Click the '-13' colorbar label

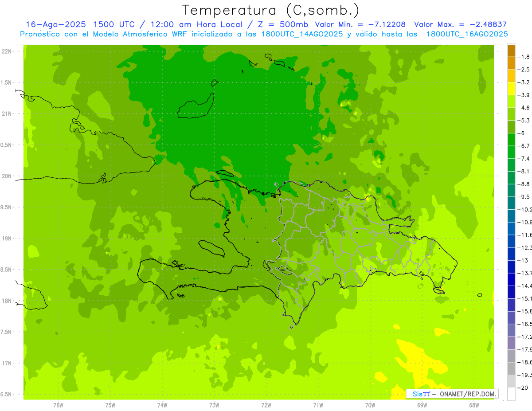[523, 260]
